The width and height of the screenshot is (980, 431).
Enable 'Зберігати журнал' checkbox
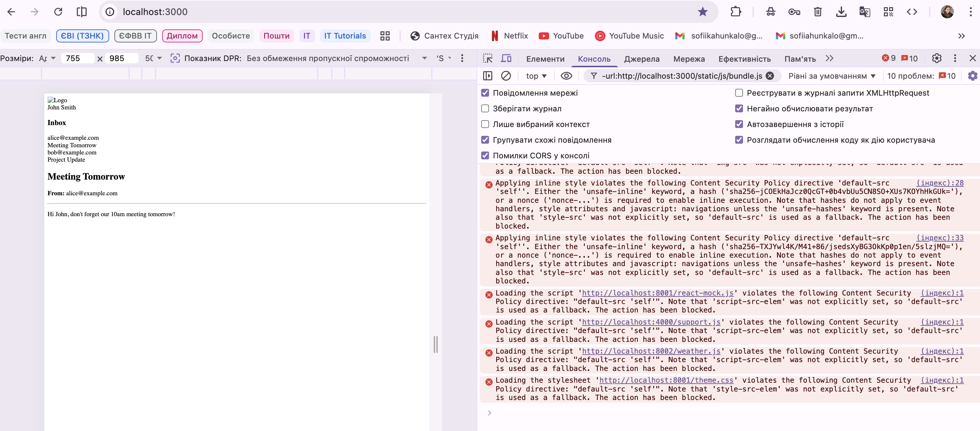click(485, 108)
